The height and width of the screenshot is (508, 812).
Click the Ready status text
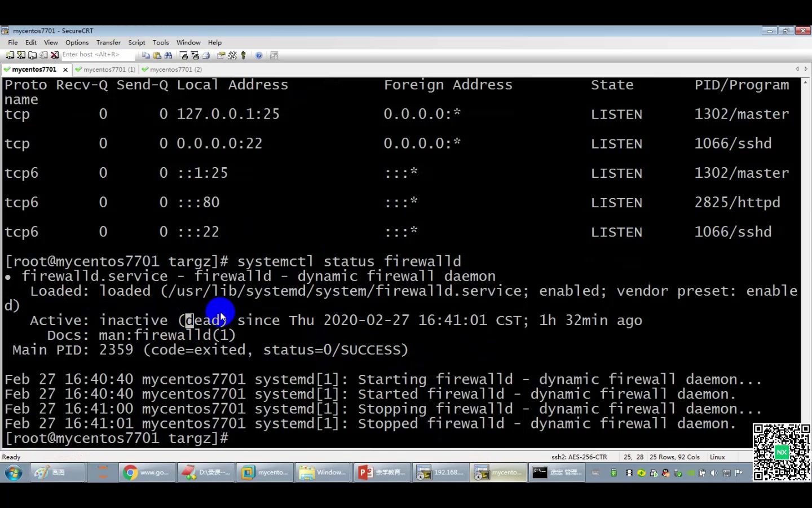click(11, 457)
